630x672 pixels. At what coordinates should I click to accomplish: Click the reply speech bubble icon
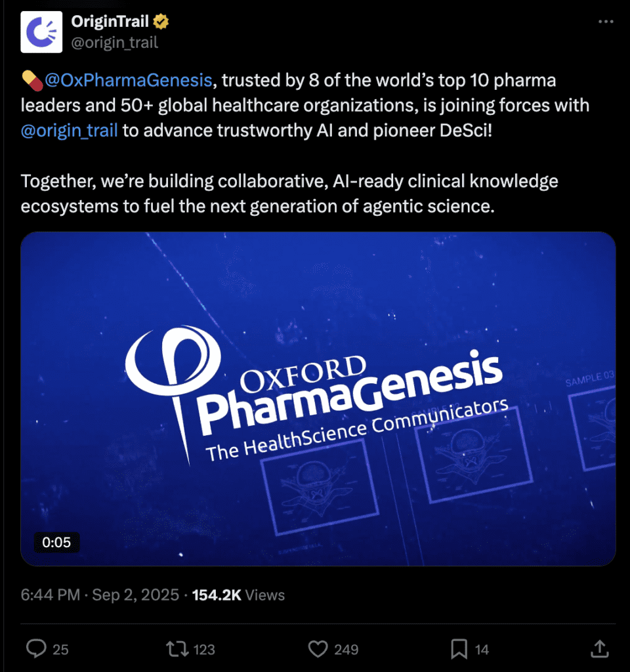pos(35,649)
